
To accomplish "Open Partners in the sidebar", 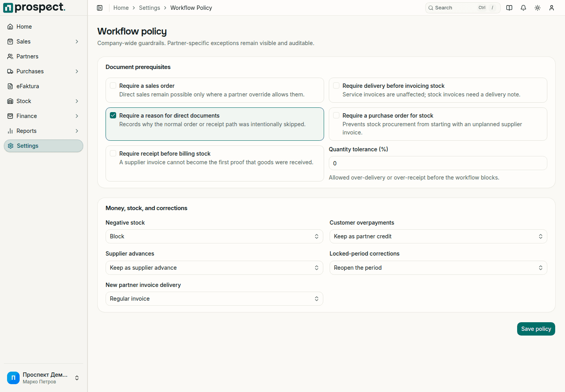I will pos(44,56).
